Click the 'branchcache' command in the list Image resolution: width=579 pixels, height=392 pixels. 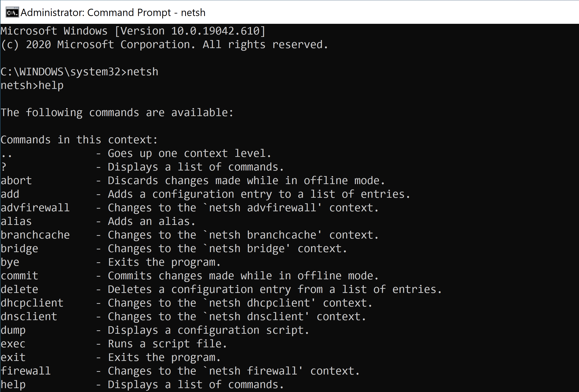click(x=35, y=235)
